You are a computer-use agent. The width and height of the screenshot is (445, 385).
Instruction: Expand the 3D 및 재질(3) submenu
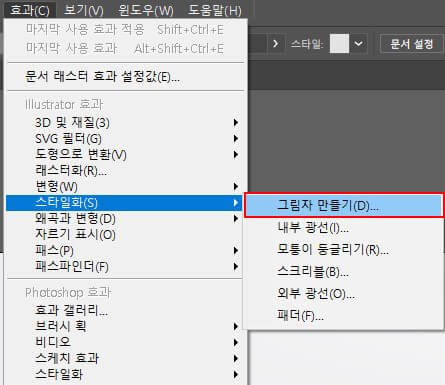coord(124,122)
